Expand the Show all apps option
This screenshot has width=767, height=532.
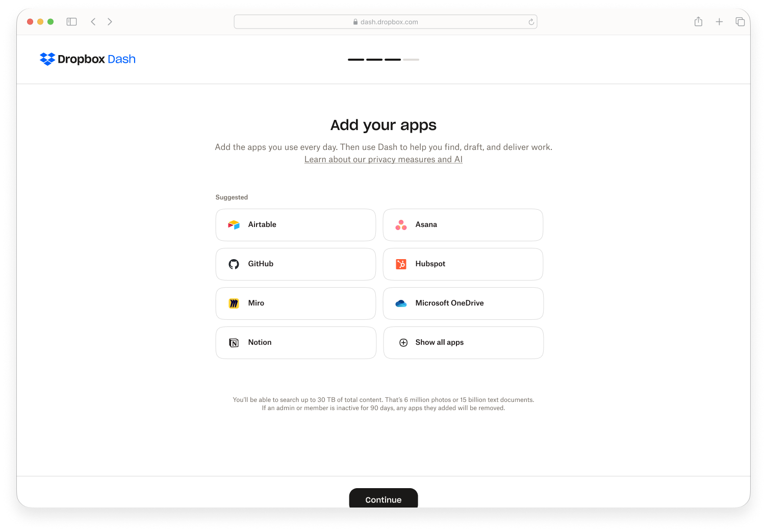coord(463,342)
